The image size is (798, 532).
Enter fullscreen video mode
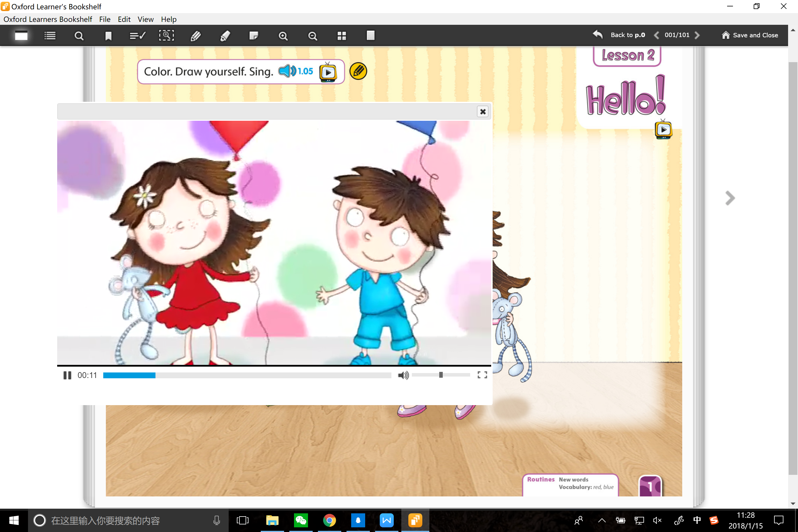482,375
